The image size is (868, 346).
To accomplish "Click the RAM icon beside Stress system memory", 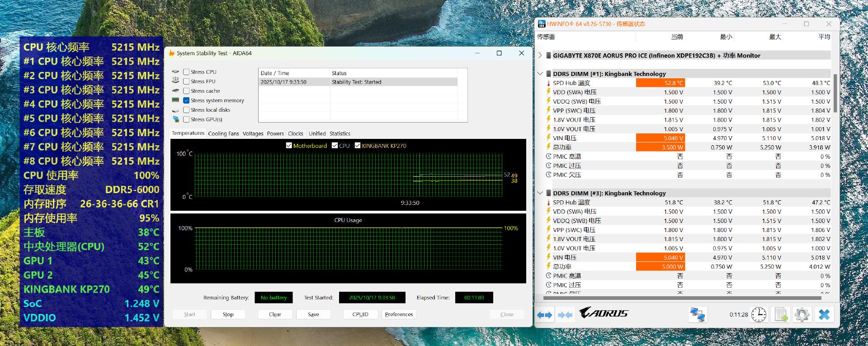I will click(x=175, y=100).
